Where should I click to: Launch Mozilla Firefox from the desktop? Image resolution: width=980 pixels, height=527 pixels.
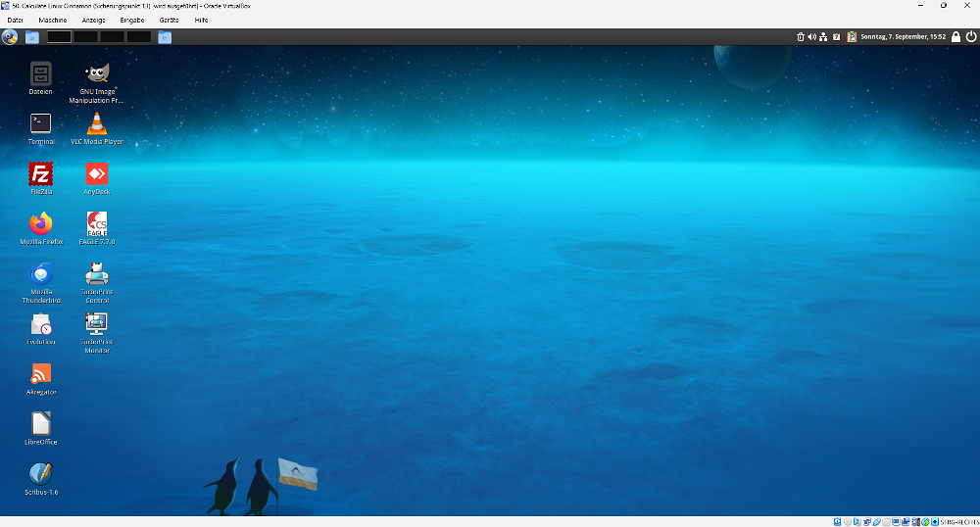(41, 224)
